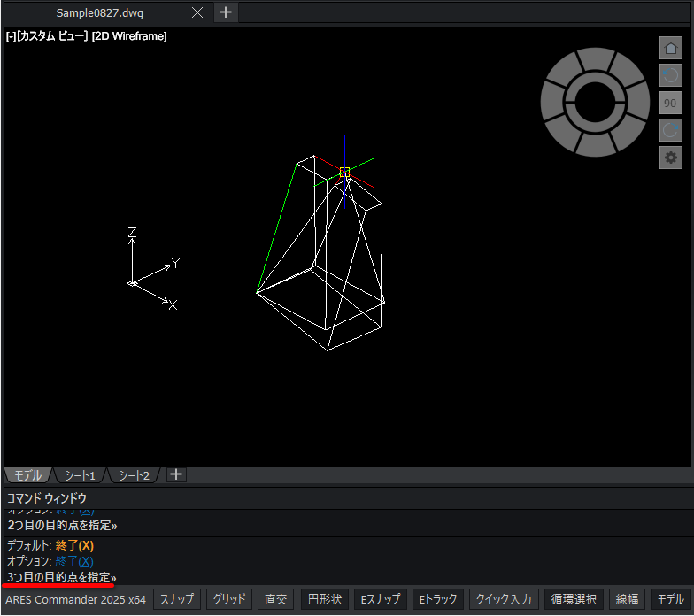Viewport: 694px width, 616px height.
Task: Open the [2D Wireframe] visual style menu
Action: tap(129, 35)
